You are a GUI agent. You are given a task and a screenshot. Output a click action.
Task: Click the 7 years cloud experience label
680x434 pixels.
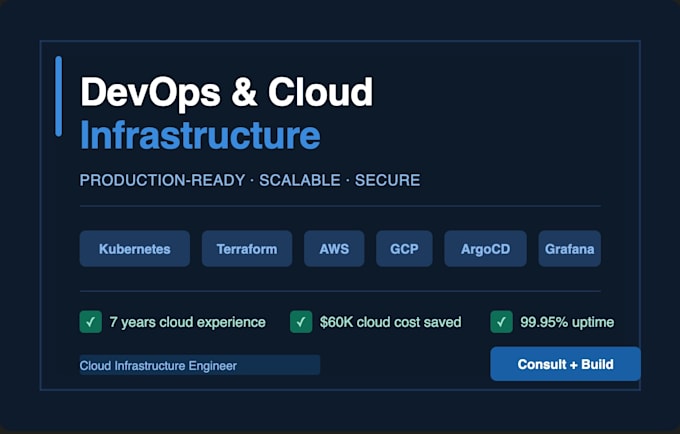(187, 322)
